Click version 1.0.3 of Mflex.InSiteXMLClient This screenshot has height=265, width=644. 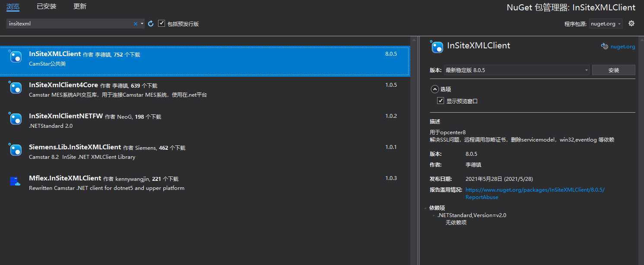391,178
